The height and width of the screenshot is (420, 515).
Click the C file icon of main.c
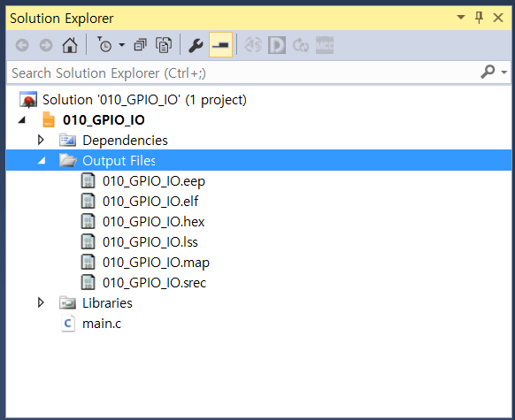[x=68, y=324]
